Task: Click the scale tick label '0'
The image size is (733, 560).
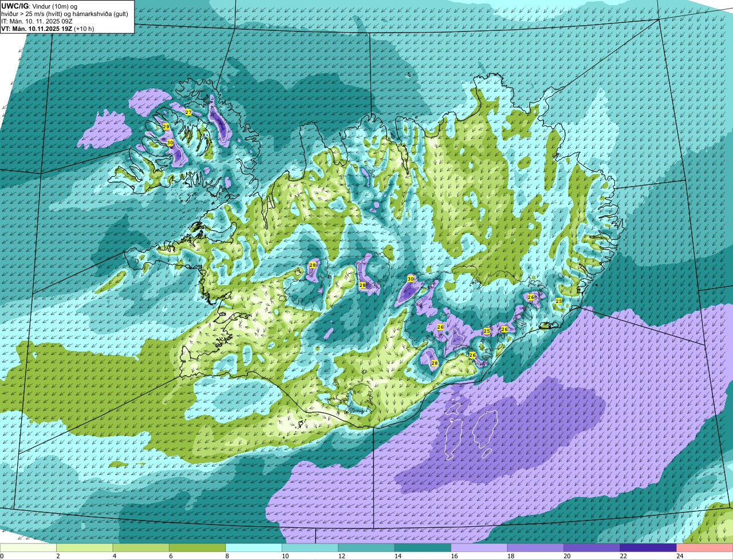Action: tap(2, 556)
